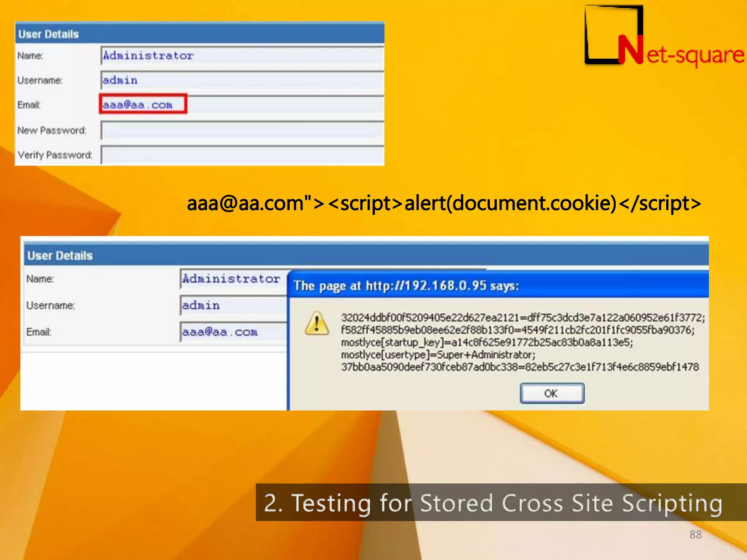Click the warning icon in the alert dialog
The height and width of the screenshot is (560, 747).
tap(317, 323)
